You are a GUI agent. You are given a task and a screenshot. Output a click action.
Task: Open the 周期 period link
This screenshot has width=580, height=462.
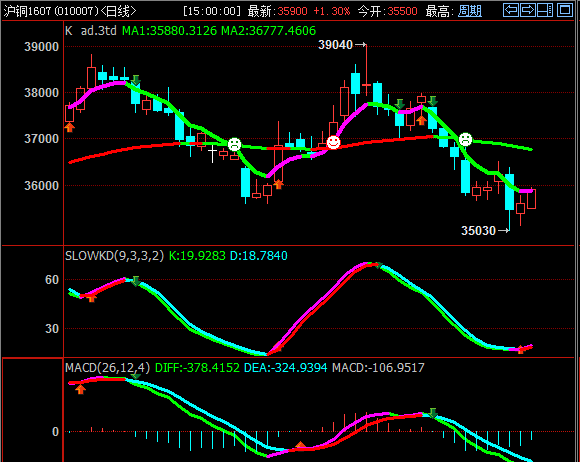point(470,11)
